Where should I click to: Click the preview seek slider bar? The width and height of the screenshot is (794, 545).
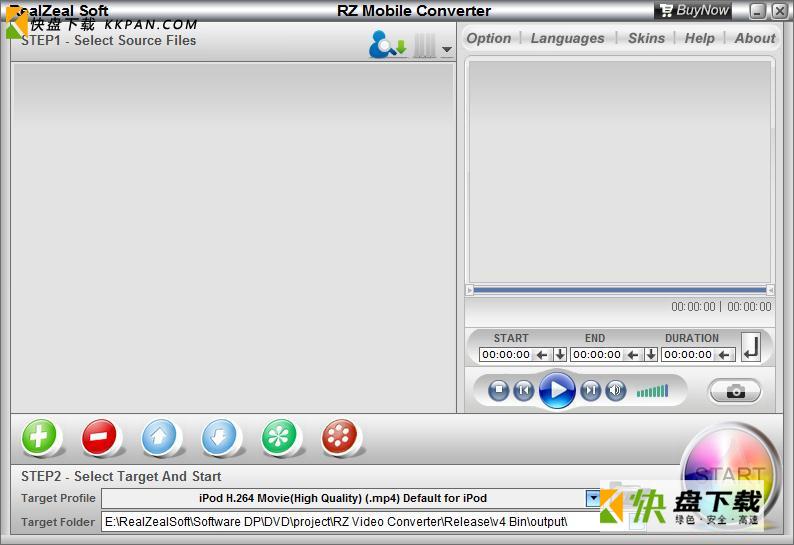(620, 290)
